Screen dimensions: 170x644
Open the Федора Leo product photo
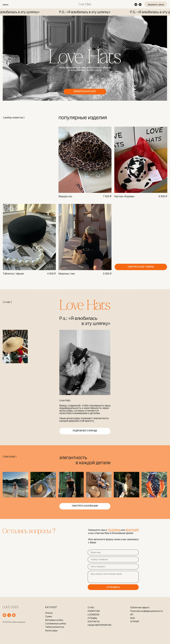point(85,159)
